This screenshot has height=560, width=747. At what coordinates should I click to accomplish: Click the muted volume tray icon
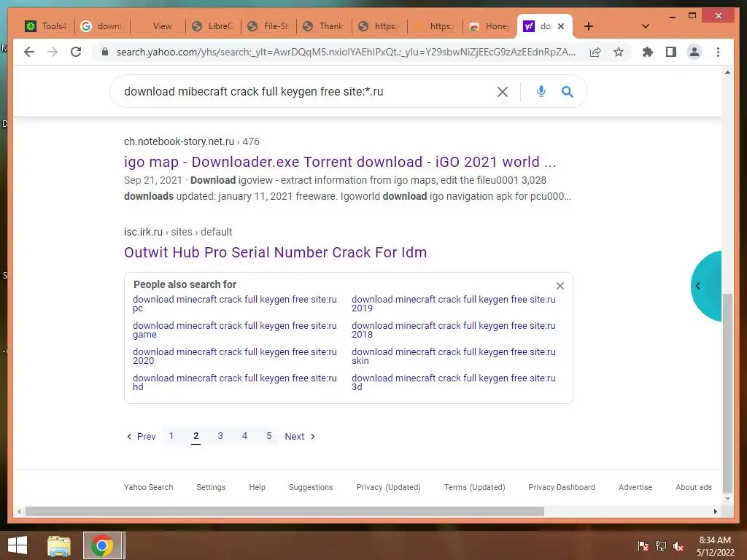coord(678,546)
